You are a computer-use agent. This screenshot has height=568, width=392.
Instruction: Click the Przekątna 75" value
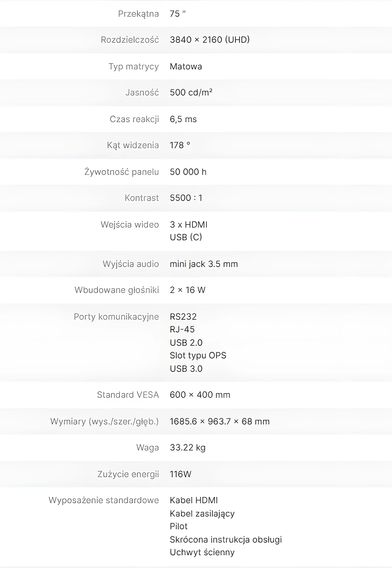point(178,14)
